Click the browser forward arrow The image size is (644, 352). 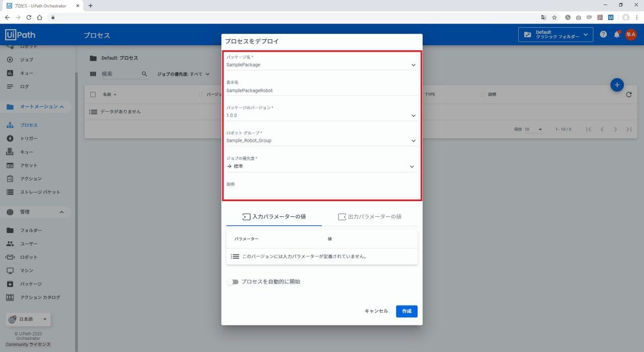point(18,17)
